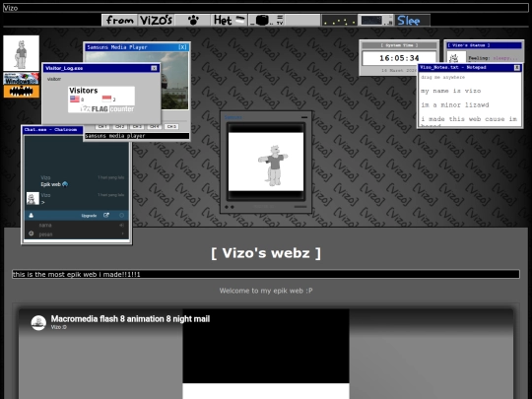The height and width of the screenshot is (399, 532).
Task: Select channel CH 5 in media player
Action: [x=171, y=126]
